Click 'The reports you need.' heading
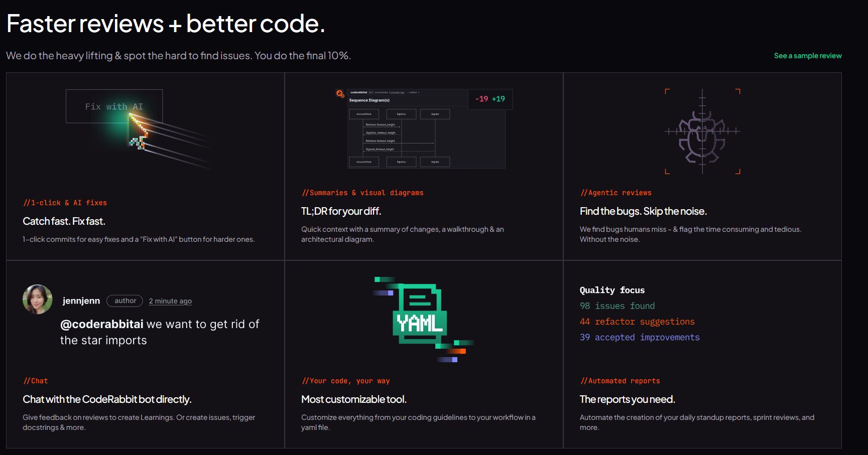 628,399
